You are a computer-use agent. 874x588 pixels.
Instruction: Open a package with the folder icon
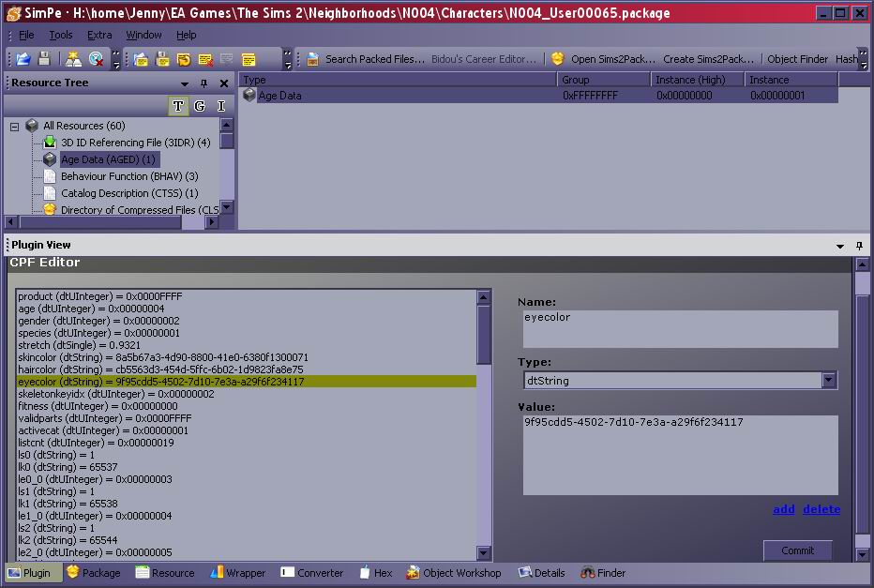(x=23, y=58)
